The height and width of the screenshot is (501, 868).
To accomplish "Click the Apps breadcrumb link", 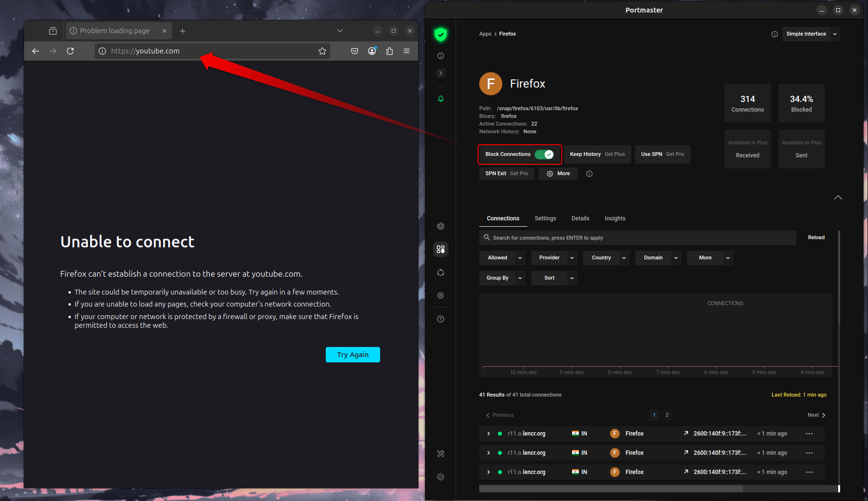I will 485,34.
